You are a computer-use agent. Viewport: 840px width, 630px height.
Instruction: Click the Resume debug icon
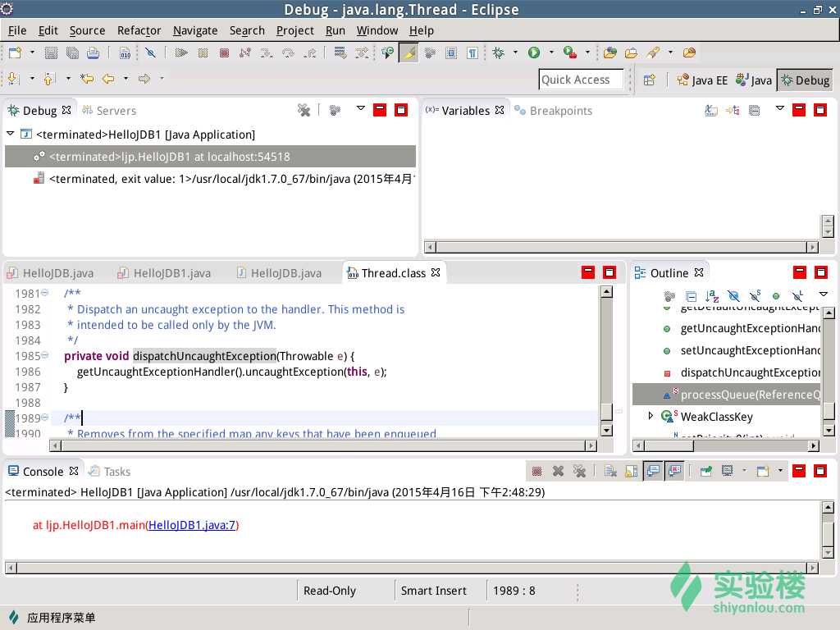tap(181, 52)
